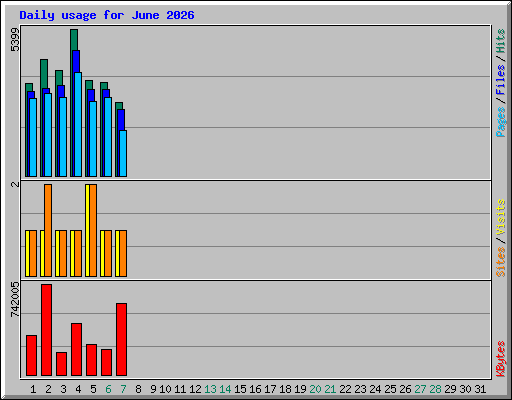Click the '742005' KBytes axis label
This screenshot has height=400, width=512.
click(15, 299)
